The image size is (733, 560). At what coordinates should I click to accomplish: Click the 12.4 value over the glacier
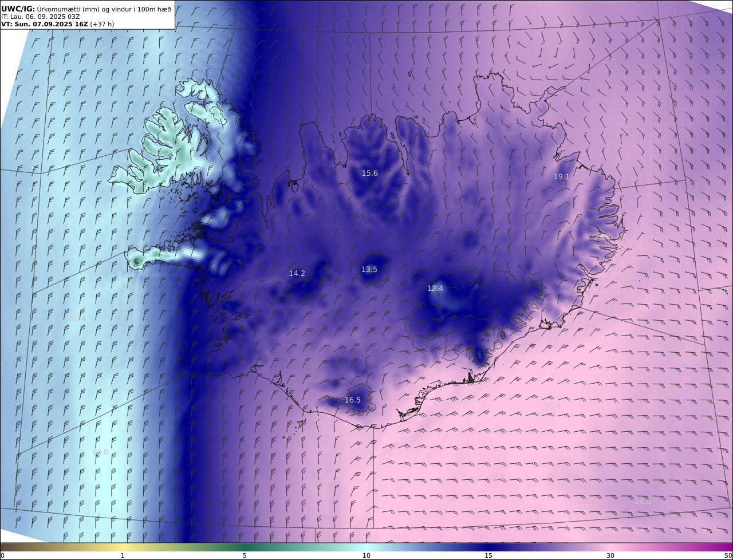tap(435, 289)
